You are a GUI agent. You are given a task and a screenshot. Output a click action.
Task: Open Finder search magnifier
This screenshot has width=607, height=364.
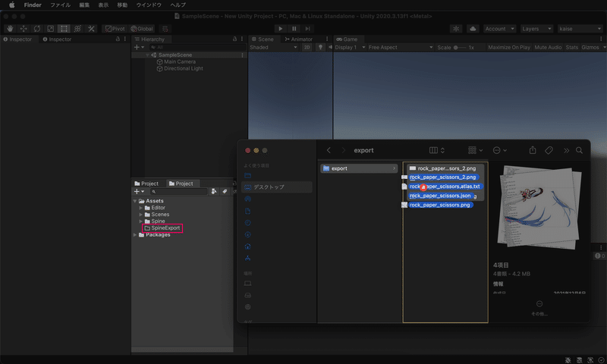(x=579, y=150)
